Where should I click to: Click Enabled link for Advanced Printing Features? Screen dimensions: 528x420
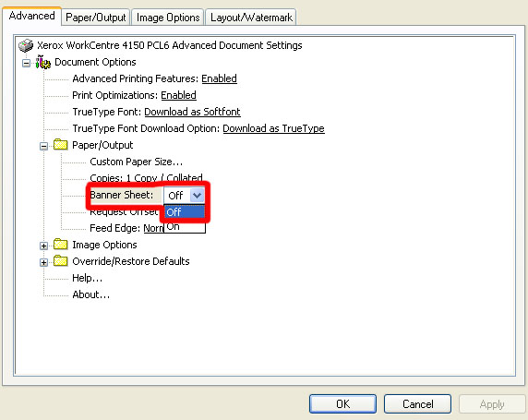(x=219, y=78)
